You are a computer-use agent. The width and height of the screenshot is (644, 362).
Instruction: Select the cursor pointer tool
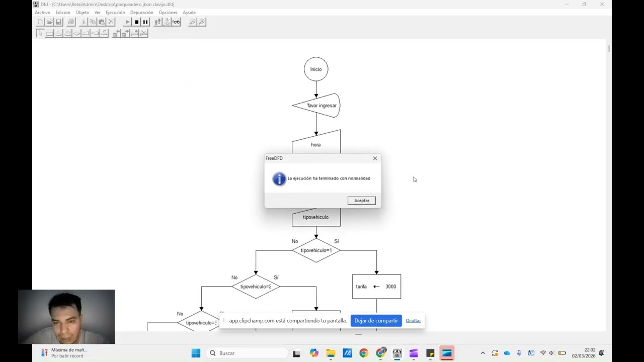coord(40,33)
